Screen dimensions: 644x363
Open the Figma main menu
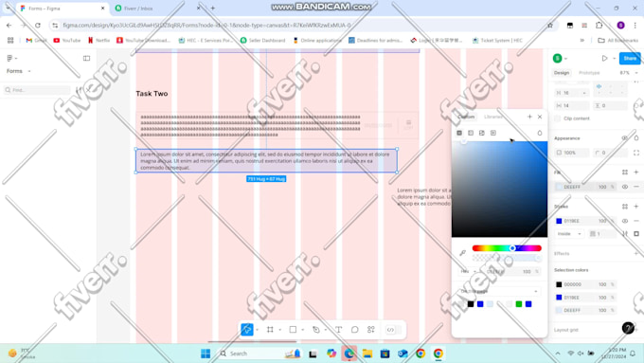[11, 59]
